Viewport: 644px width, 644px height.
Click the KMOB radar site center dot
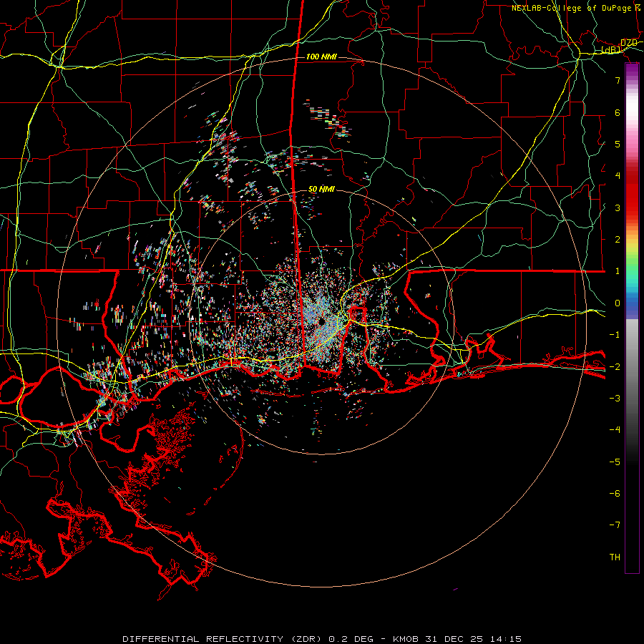click(x=321, y=322)
